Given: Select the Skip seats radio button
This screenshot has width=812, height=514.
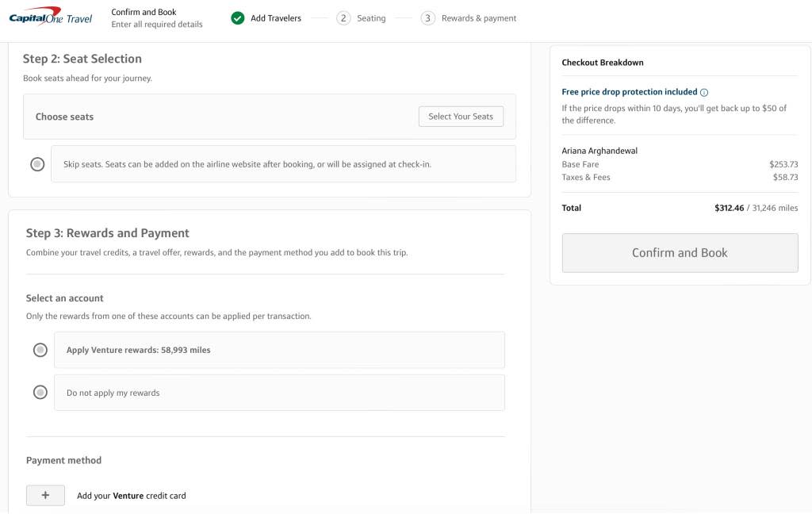Looking at the screenshot, I should [37, 164].
